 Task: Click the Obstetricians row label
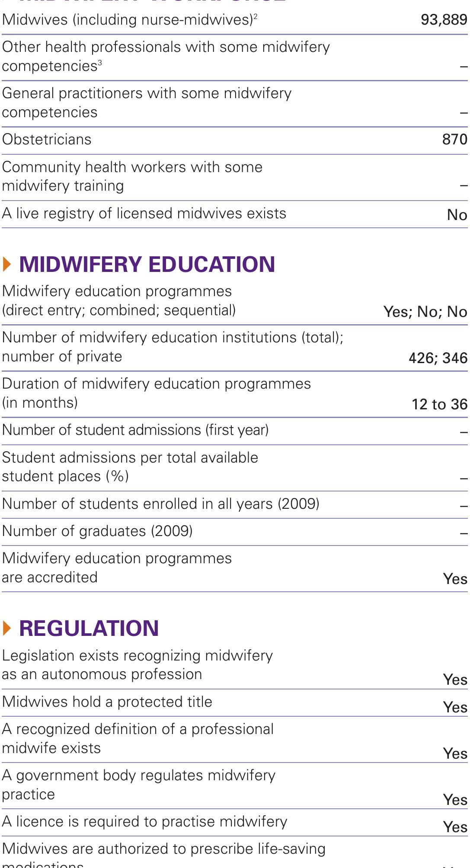47,140
